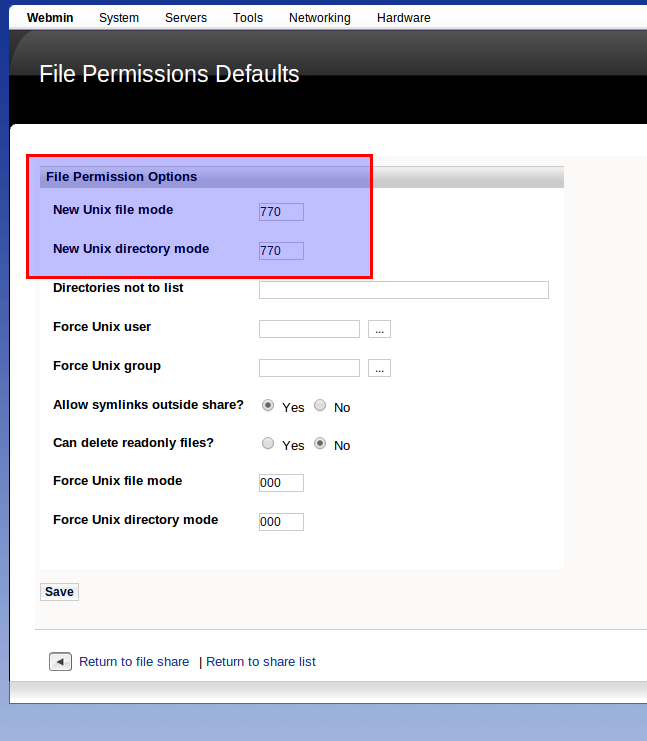Open the Tools menu

(x=248, y=18)
